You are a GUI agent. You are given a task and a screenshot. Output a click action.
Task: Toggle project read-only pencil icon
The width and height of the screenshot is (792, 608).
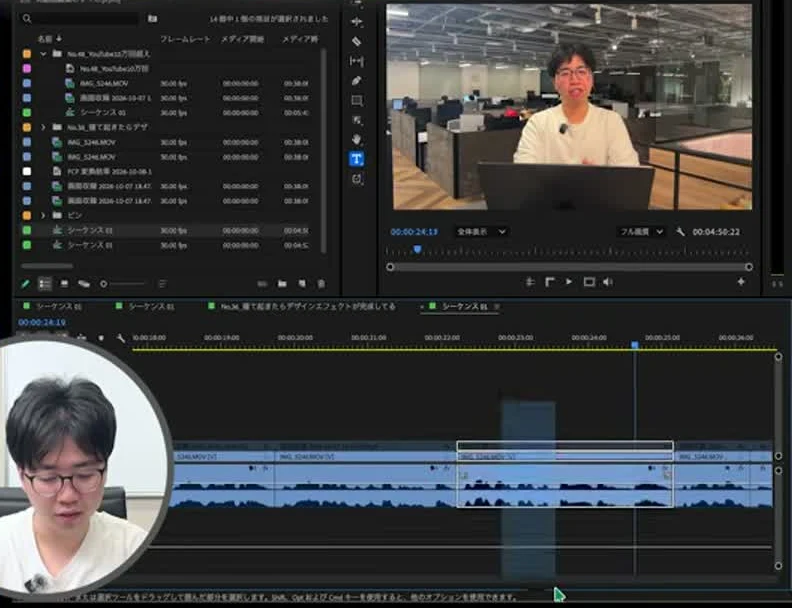(25, 284)
